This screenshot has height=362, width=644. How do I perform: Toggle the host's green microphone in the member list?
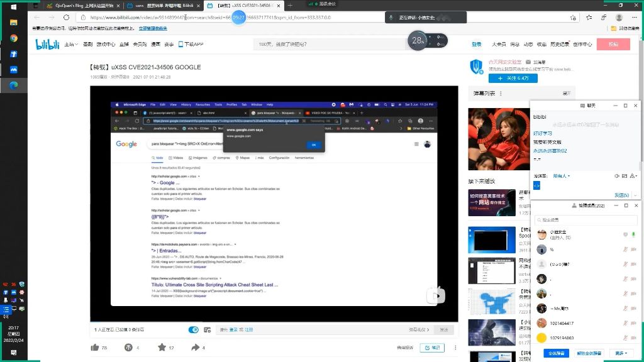tap(633, 234)
